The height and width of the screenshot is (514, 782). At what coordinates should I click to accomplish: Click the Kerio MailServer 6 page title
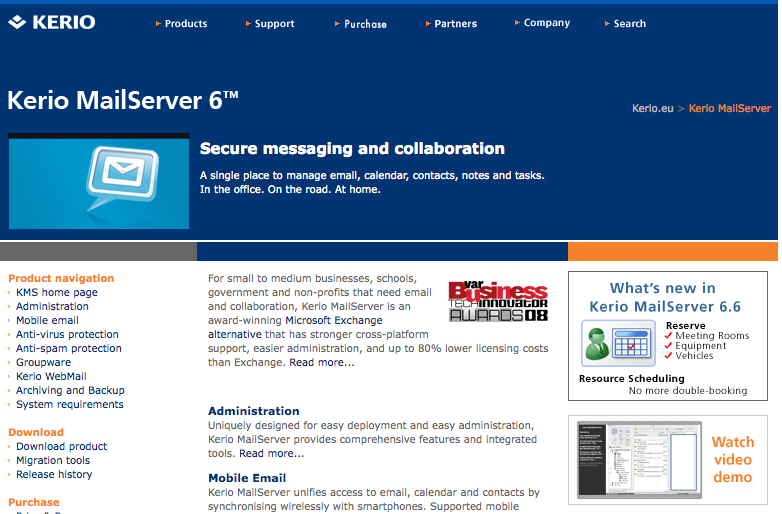coord(123,100)
